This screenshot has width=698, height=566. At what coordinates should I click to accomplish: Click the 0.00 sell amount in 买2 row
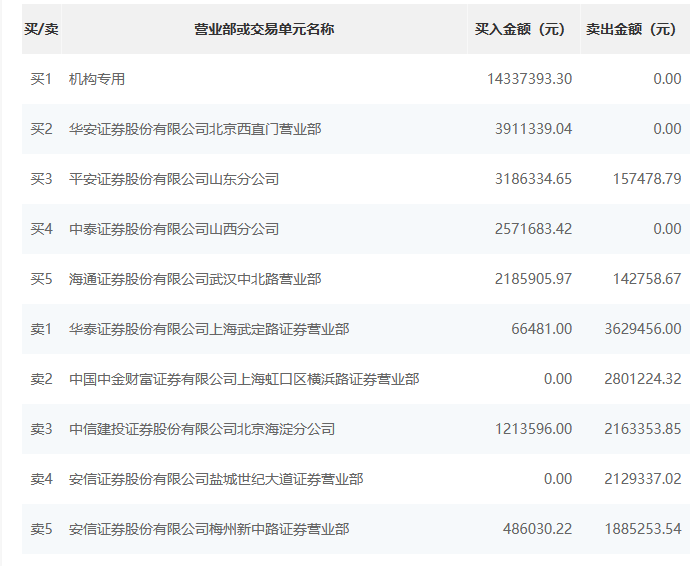pyautogui.click(x=667, y=129)
